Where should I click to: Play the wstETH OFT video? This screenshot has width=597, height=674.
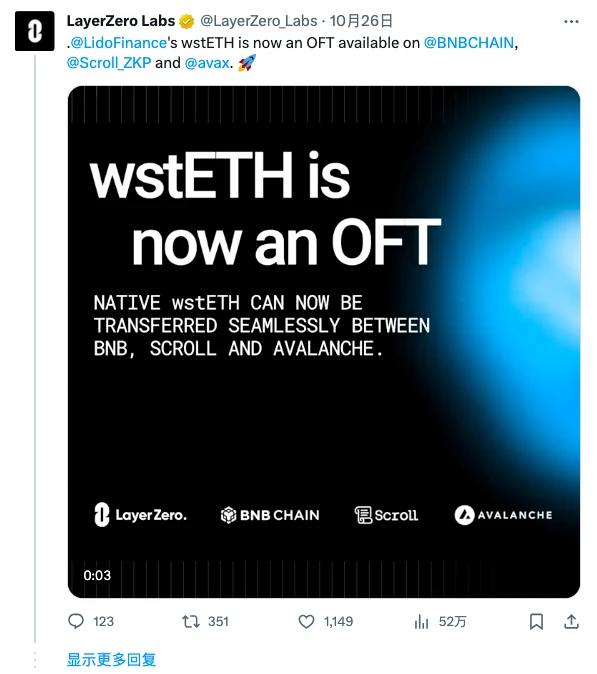coord(324,342)
